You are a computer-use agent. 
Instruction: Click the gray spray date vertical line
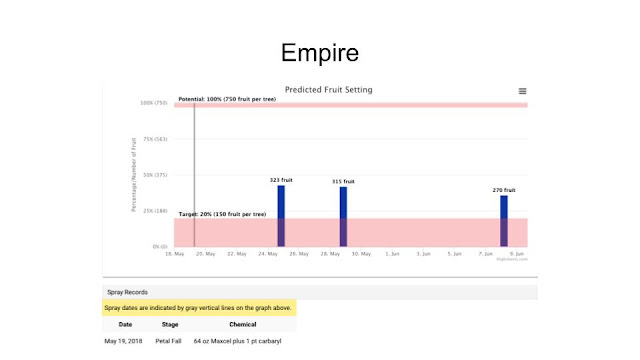click(x=194, y=176)
